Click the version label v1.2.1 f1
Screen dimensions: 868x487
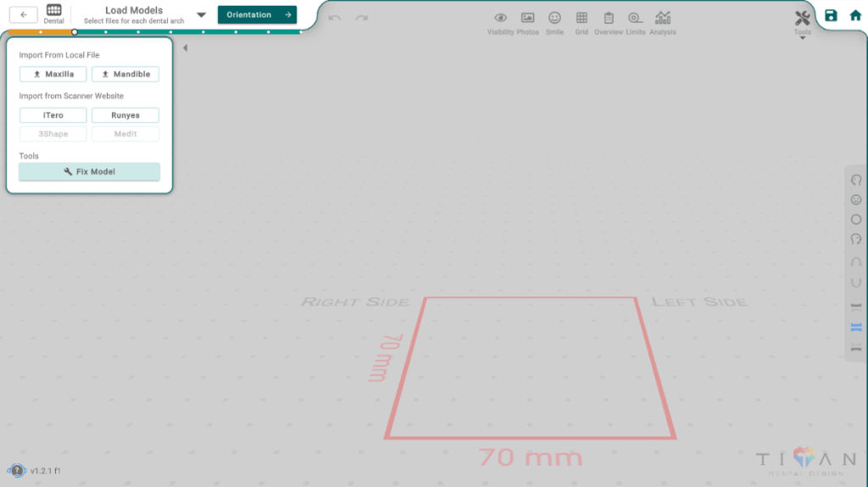pos(46,471)
